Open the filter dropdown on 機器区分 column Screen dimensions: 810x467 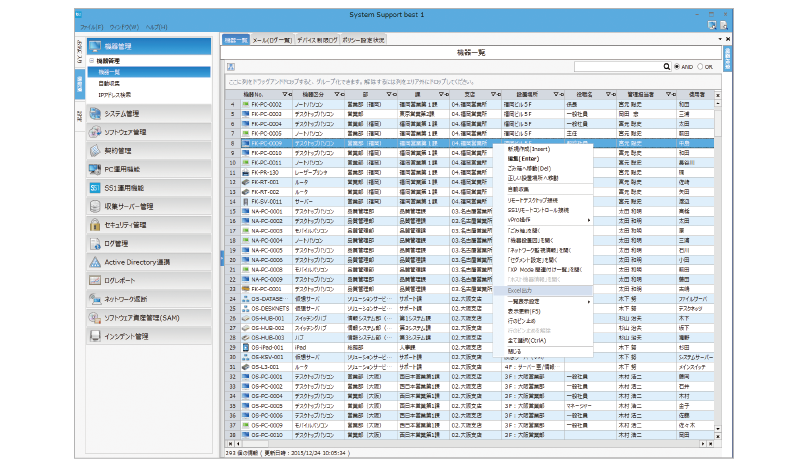coord(337,95)
